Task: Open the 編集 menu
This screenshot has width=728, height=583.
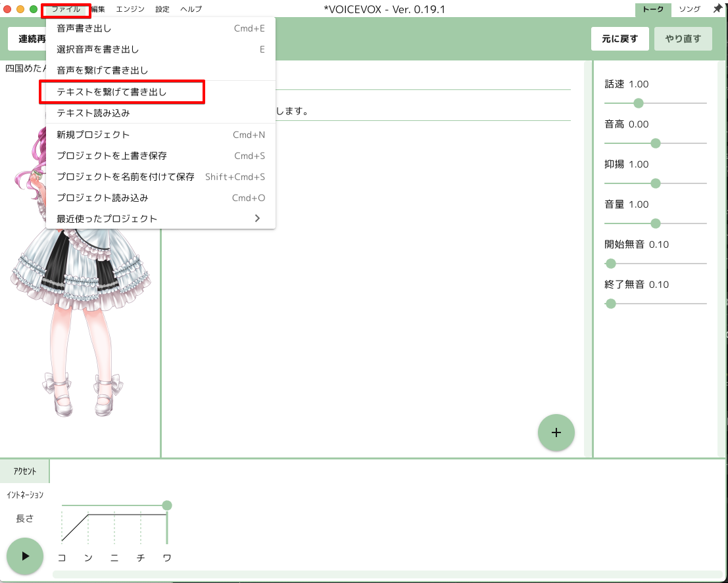Action: point(98,9)
